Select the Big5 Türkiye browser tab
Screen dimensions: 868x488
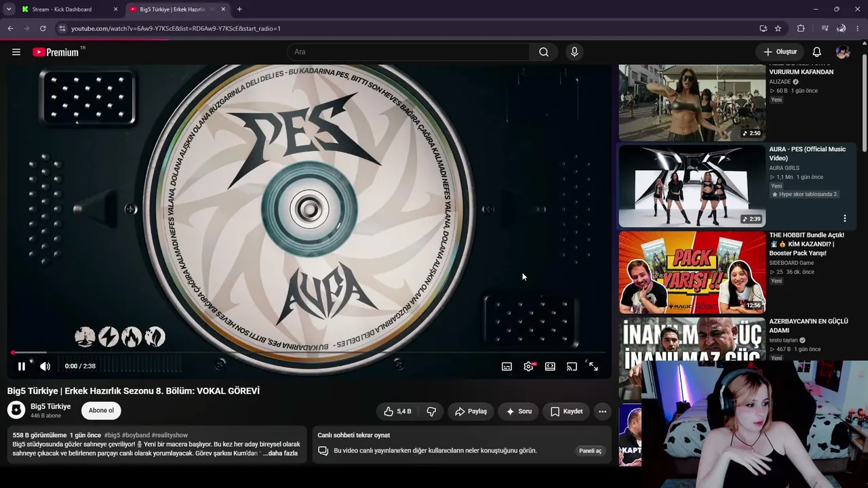tap(176, 9)
